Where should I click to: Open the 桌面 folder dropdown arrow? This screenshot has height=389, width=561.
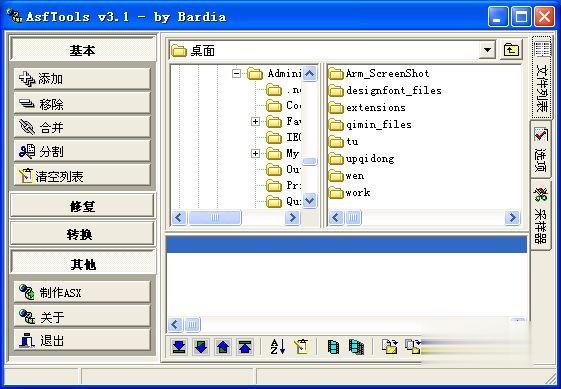[x=487, y=50]
